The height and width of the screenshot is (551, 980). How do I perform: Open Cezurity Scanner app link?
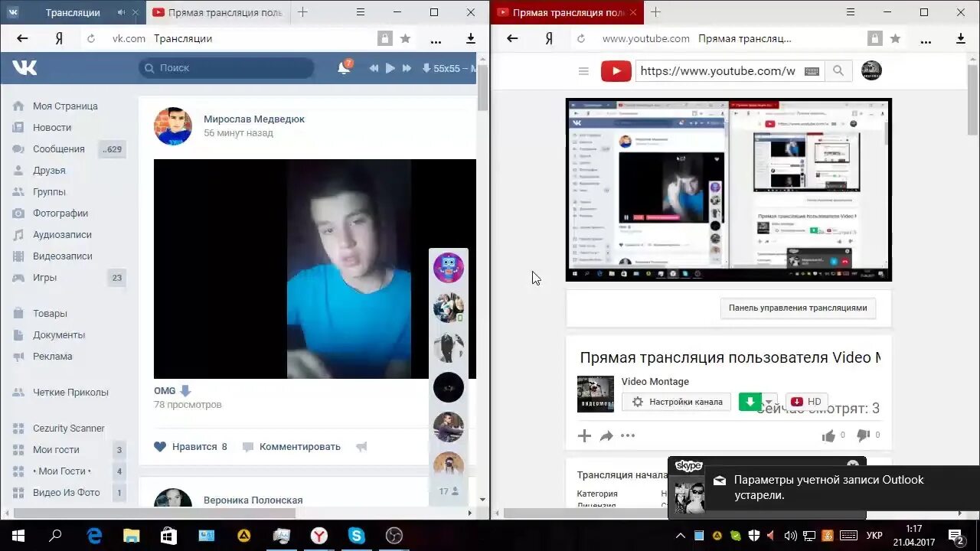tap(69, 429)
